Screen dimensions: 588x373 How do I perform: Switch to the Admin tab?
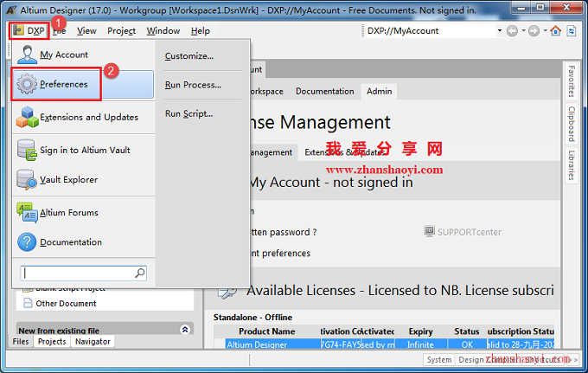tap(379, 91)
